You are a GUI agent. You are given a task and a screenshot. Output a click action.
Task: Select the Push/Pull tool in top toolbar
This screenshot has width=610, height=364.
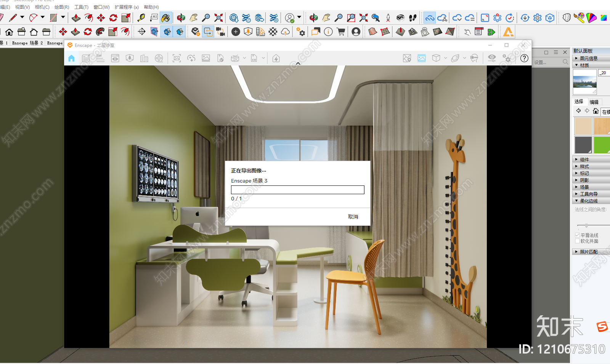coord(76,18)
